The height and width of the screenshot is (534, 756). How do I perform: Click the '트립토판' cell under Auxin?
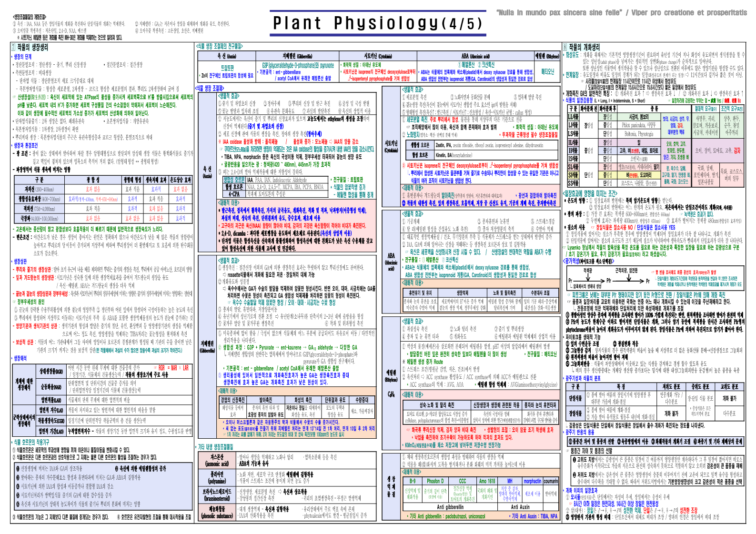[x=228, y=68]
